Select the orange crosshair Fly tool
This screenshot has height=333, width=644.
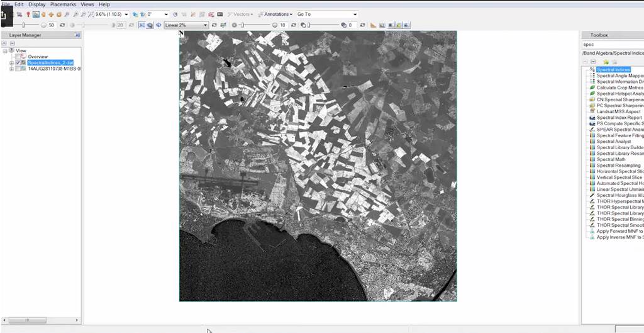pos(51,14)
